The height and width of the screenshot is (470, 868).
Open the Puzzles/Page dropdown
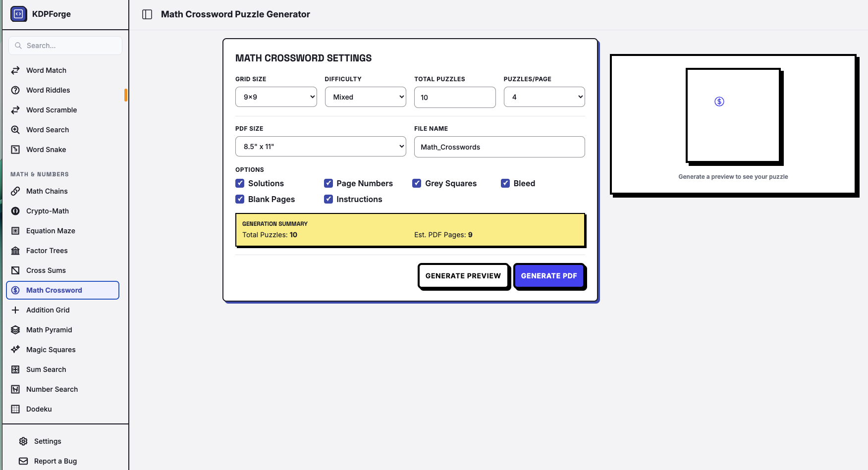coord(544,97)
